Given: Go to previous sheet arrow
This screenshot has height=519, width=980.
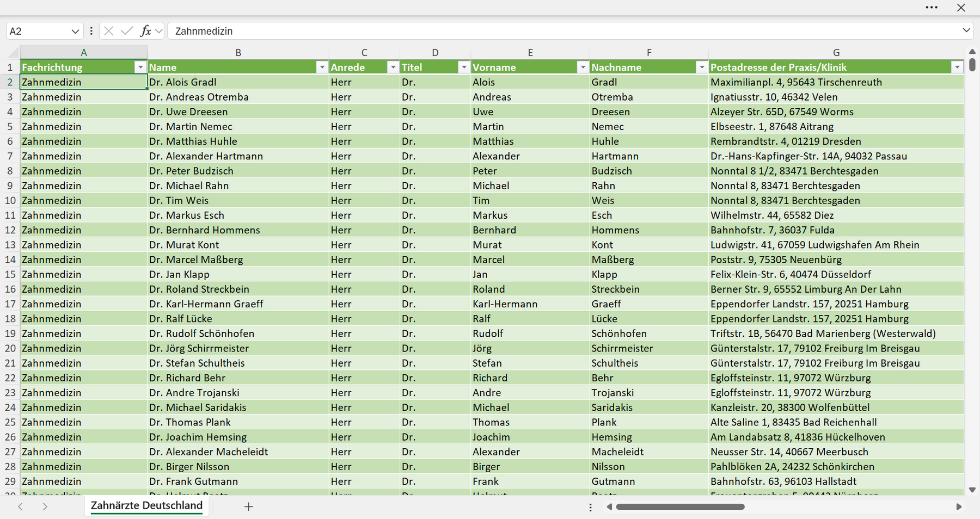Looking at the screenshot, I should pos(20,506).
